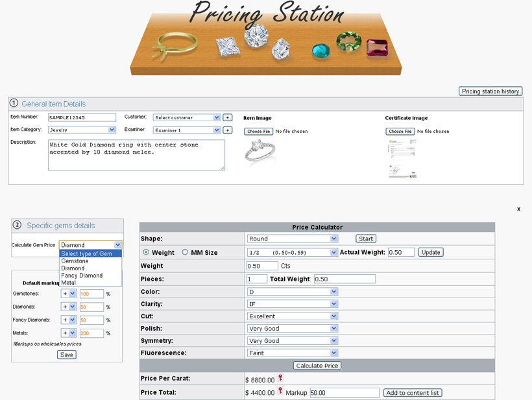Select the Weight radio button
Viewport: 532px width, 400px height.
146,252
